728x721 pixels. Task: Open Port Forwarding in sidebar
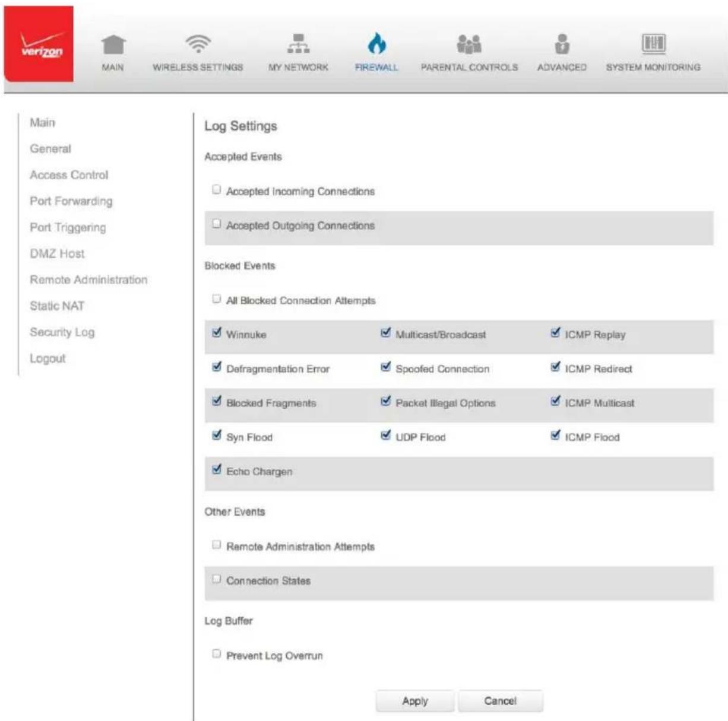(71, 201)
